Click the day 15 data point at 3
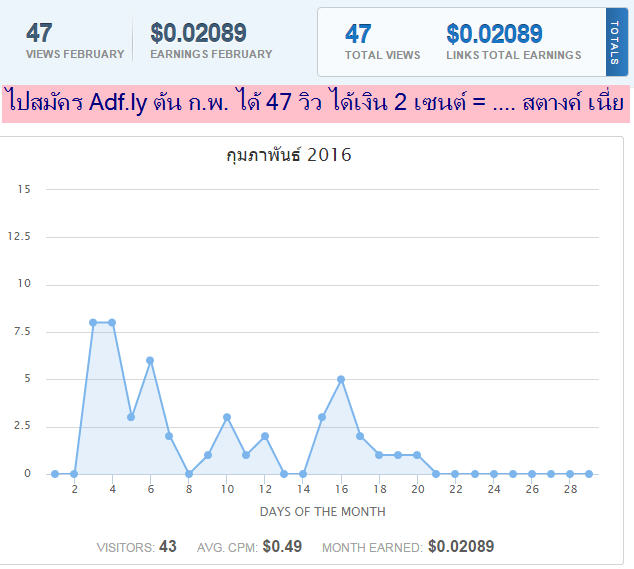 322,417
